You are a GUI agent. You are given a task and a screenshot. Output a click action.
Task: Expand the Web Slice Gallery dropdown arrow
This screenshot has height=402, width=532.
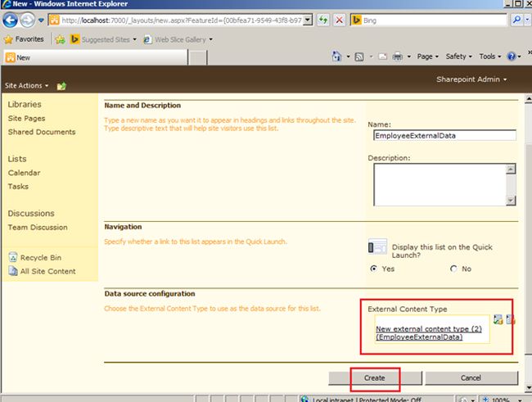211,40
